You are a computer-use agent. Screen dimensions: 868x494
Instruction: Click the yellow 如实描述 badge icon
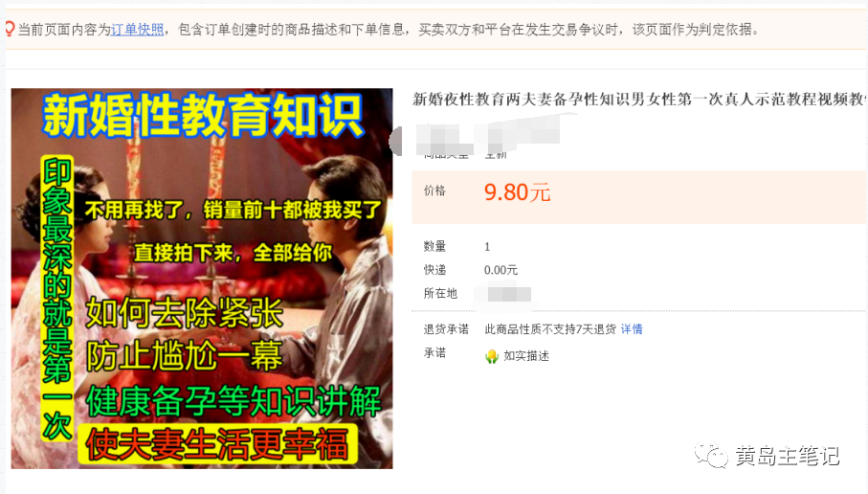pos(492,356)
